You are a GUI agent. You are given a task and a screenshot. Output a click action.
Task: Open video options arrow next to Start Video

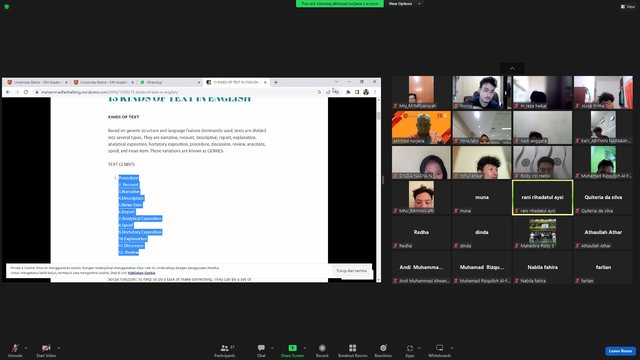(x=58, y=348)
